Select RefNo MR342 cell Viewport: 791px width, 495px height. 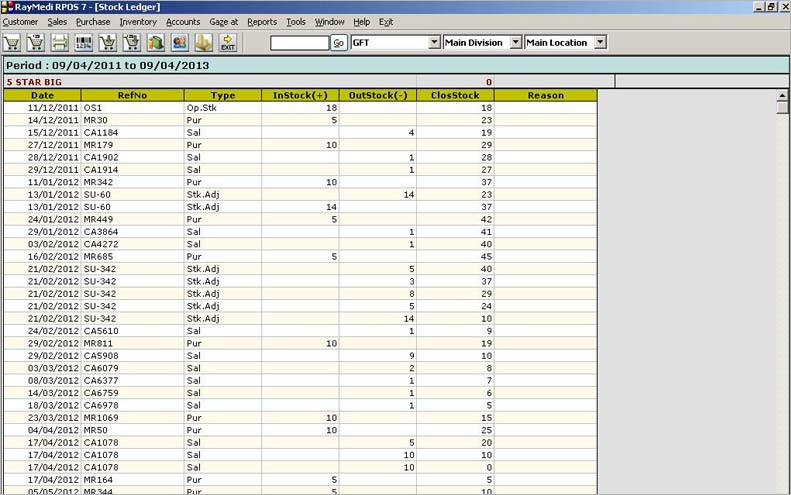click(133, 182)
